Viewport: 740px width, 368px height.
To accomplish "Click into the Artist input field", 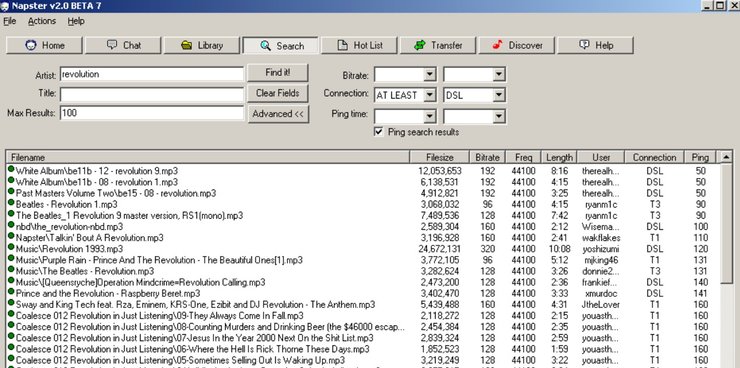I will coord(151,74).
